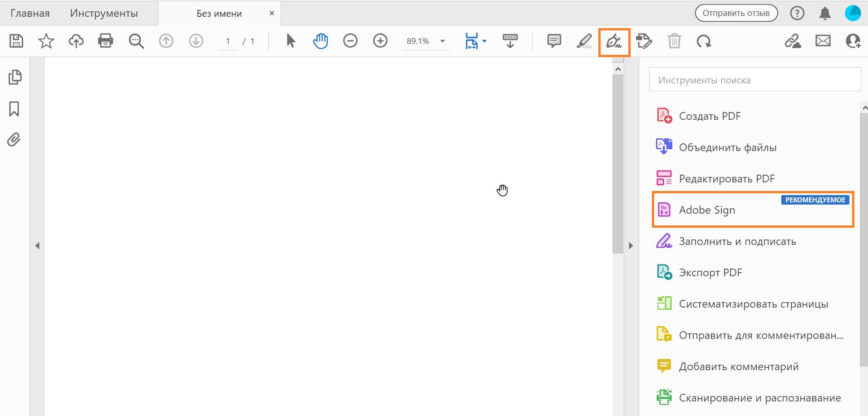Switch to the Инструменты tab
This screenshot has width=868, height=416.
click(x=104, y=13)
